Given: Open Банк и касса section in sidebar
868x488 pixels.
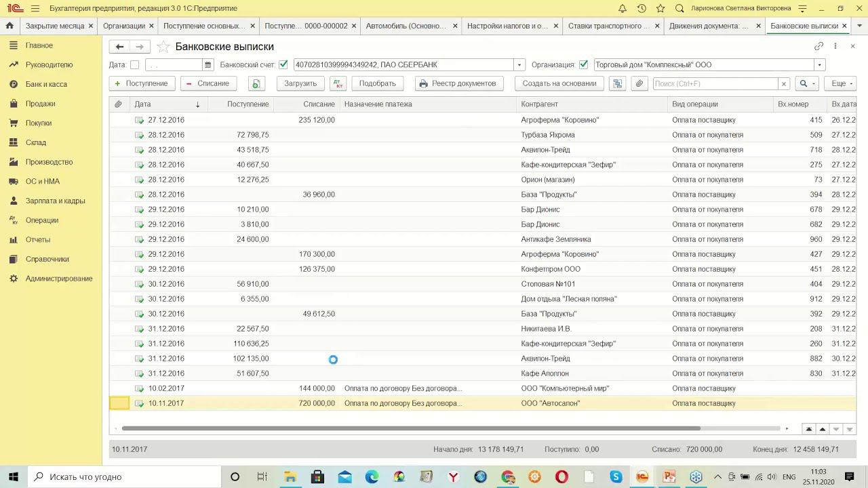Looking at the screenshot, I should point(46,84).
